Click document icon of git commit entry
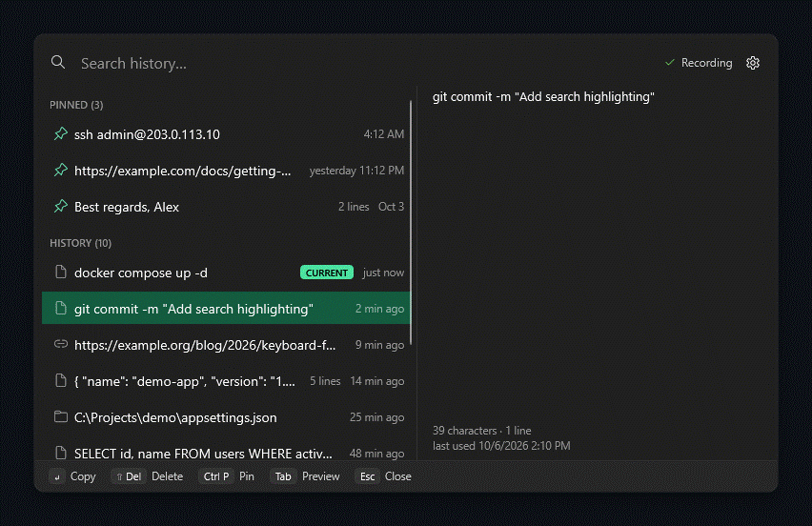 (x=61, y=308)
